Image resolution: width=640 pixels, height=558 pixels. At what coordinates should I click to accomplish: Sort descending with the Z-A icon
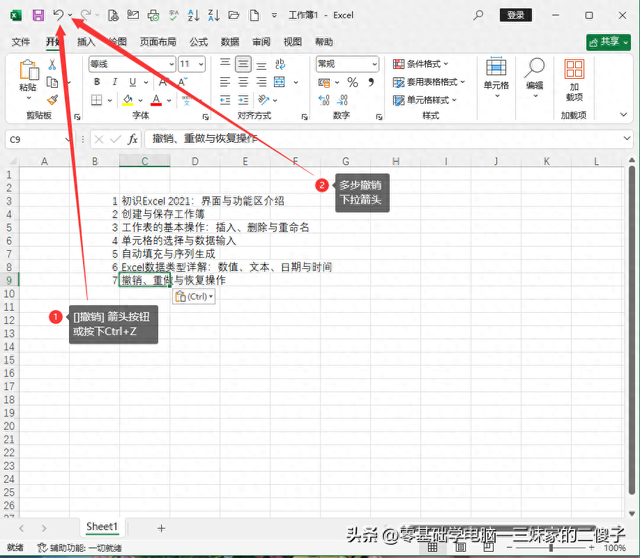[214, 16]
